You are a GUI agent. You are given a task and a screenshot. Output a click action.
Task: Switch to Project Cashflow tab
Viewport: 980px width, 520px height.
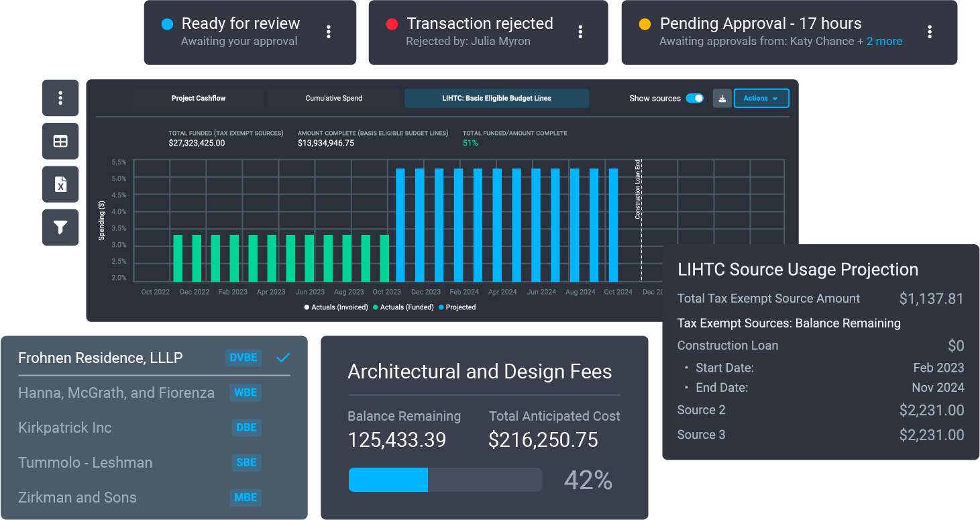click(x=199, y=99)
